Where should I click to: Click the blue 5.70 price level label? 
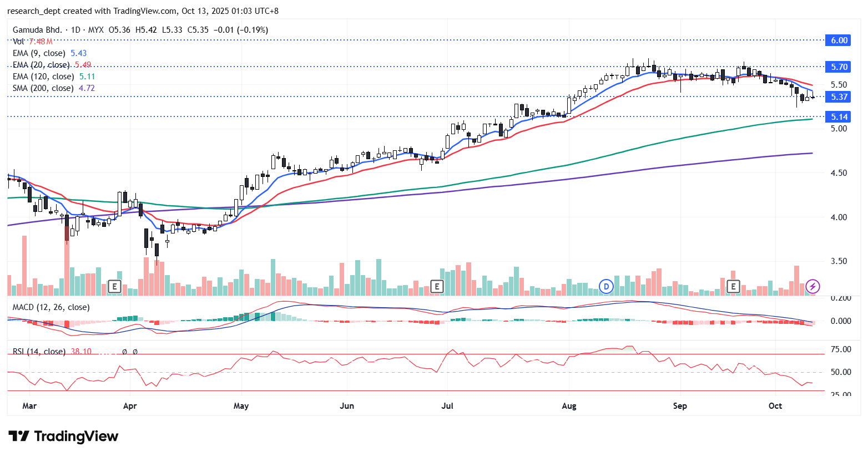[839, 67]
